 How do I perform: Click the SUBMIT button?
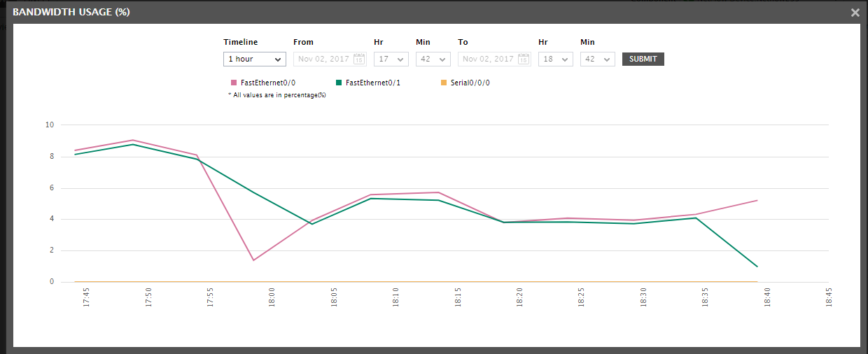[x=643, y=59]
